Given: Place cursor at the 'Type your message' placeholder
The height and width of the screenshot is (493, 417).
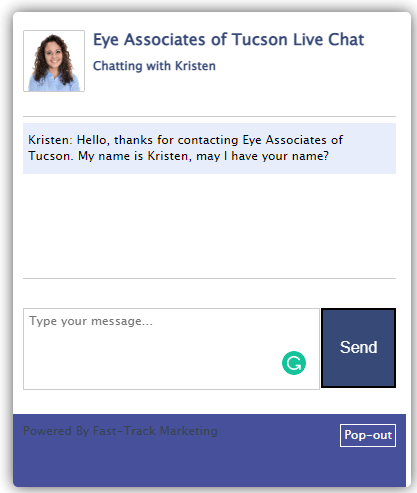Looking at the screenshot, I should point(91,321).
